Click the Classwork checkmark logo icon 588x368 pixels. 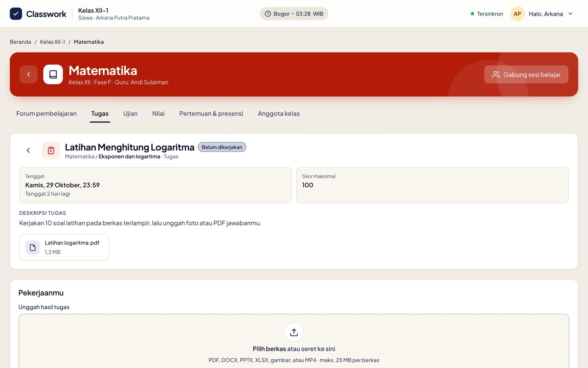pyautogui.click(x=16, y=14)
